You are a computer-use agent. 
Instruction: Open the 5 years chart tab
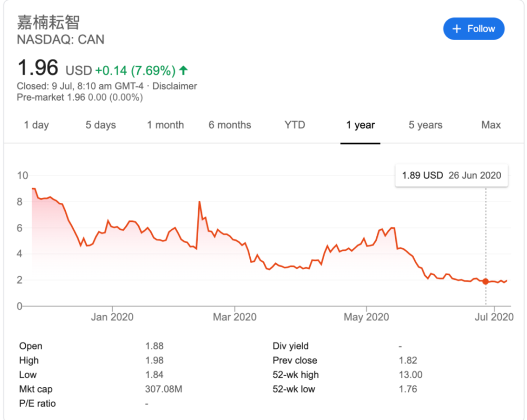[x=425, y=125]
